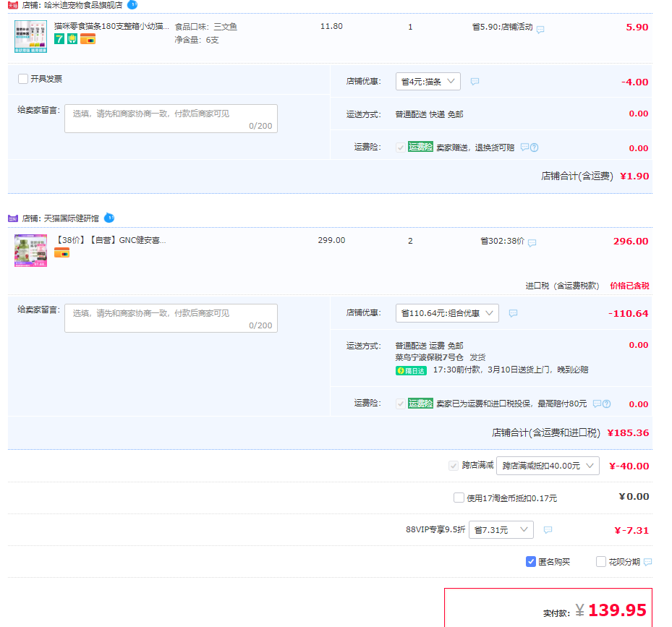
Task: Open the 跨店满减抵扣40.00元 dropdown
Action: [x=548, y=466]
